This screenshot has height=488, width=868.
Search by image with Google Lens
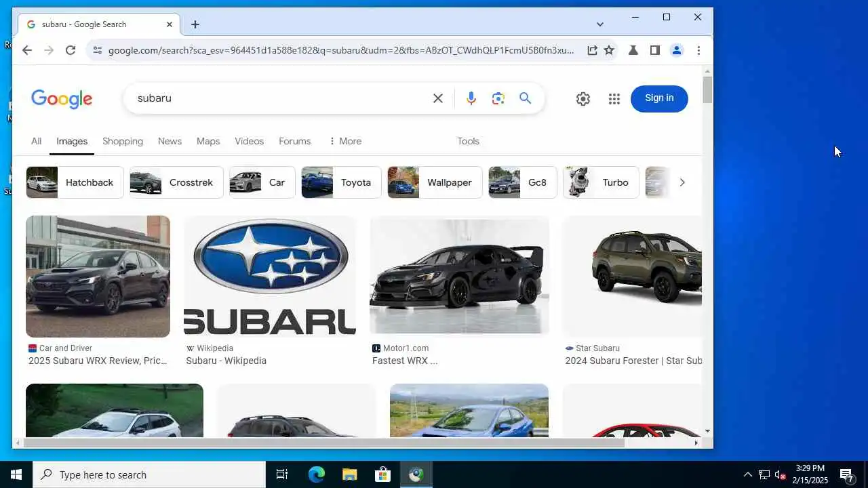click(498, 98)
